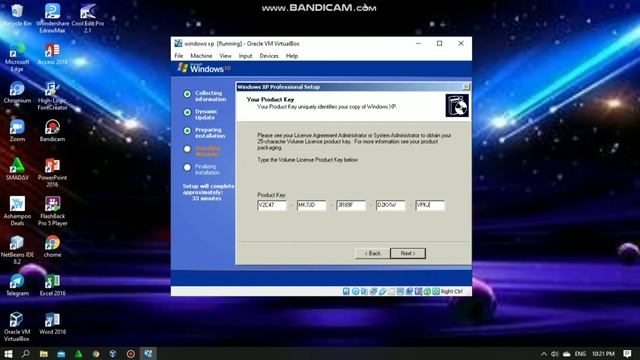Viewport: 640px width, 360px height.
Task: Open Telegram desktop icon
Action: (17, 285)
